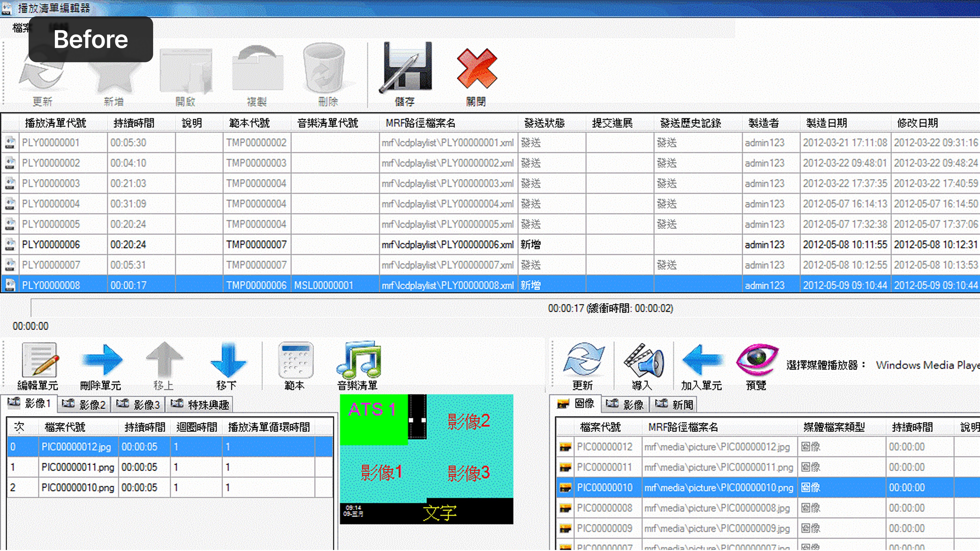Click the 編輯單元 edit unit icon
Viewport: 980px width, 551px height.
tap(39, 360)
